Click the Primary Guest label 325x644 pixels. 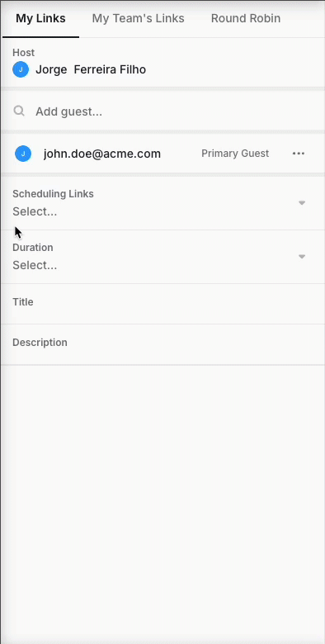pos(235,154)
